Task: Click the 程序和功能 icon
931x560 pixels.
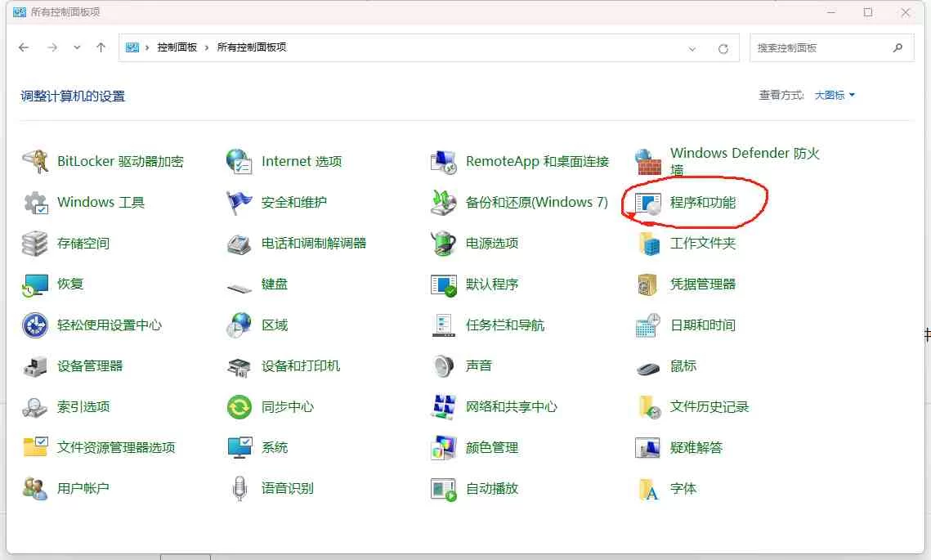Action: tap(648, 203)
